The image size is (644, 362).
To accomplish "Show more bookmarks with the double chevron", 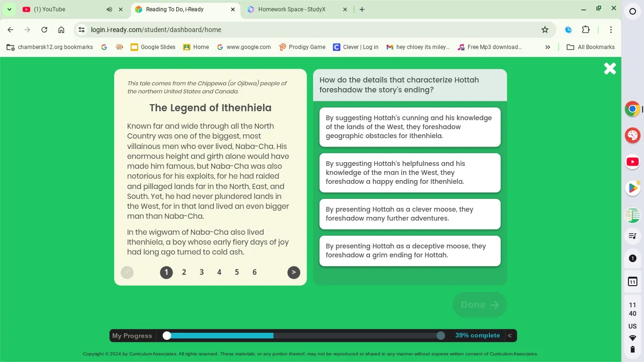I will pyautogui.click(x=547, y=47).
